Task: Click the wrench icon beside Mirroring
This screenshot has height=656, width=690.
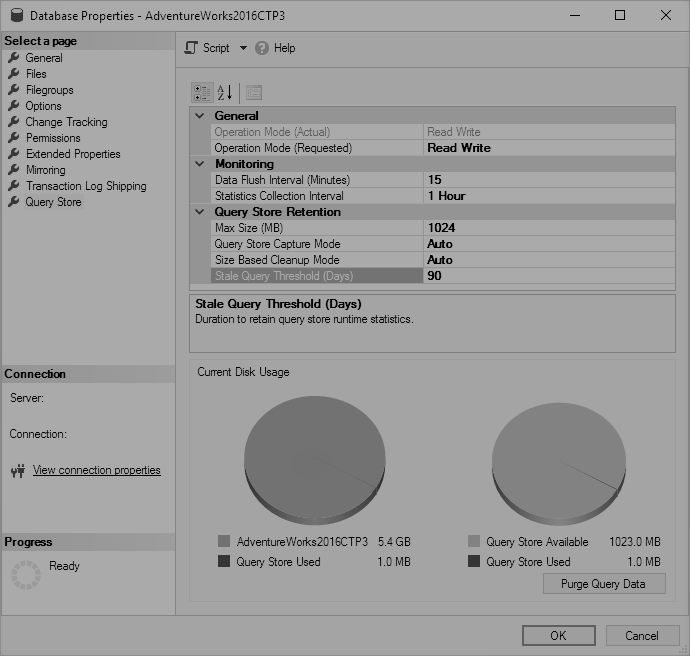Action: tap(14, 169)
